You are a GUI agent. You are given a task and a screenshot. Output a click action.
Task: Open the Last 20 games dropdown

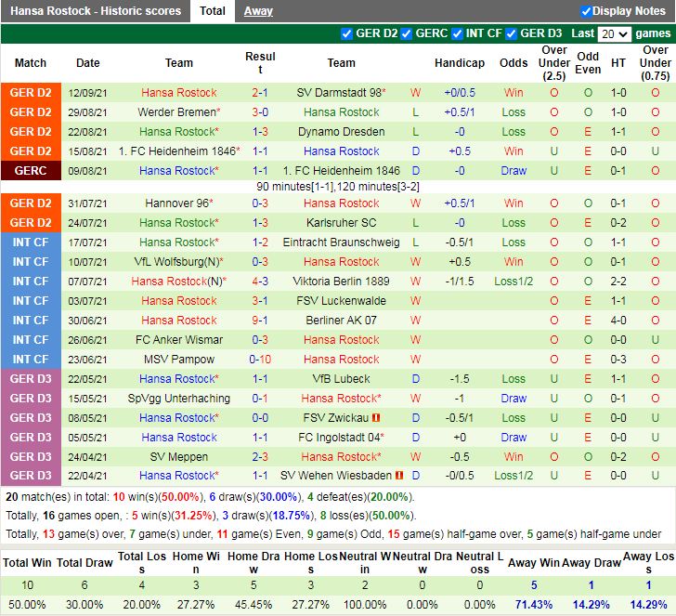tap(614, 33)
